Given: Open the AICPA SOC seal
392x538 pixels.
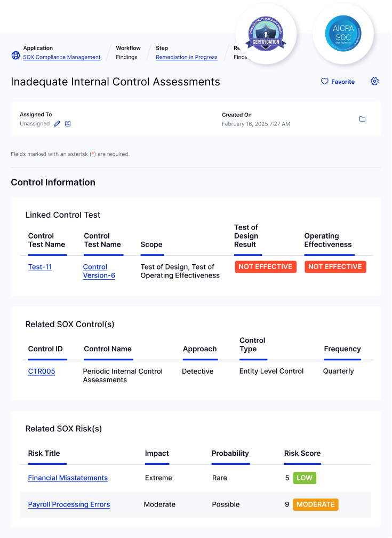Looking at the screenshot, I should click(x=343, y=34).
